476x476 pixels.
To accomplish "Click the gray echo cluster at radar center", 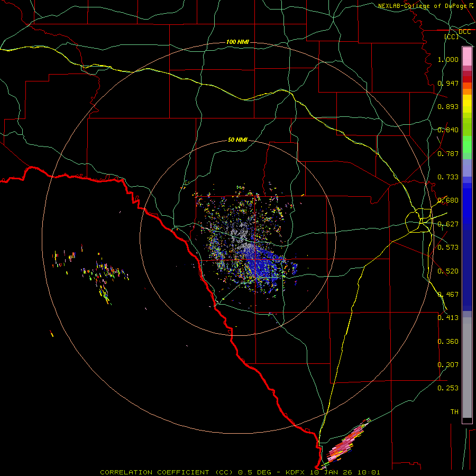I will click(243, 235).
